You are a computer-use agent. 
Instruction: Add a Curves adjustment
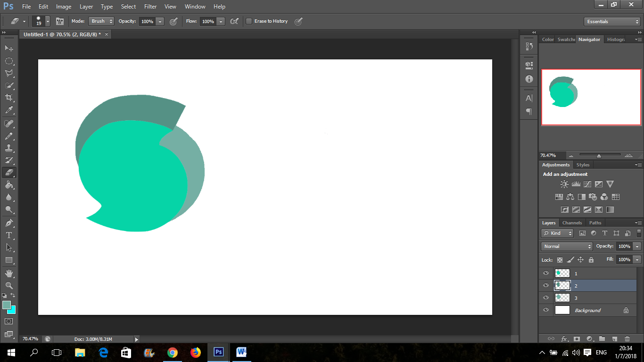[x=587, y=184]
